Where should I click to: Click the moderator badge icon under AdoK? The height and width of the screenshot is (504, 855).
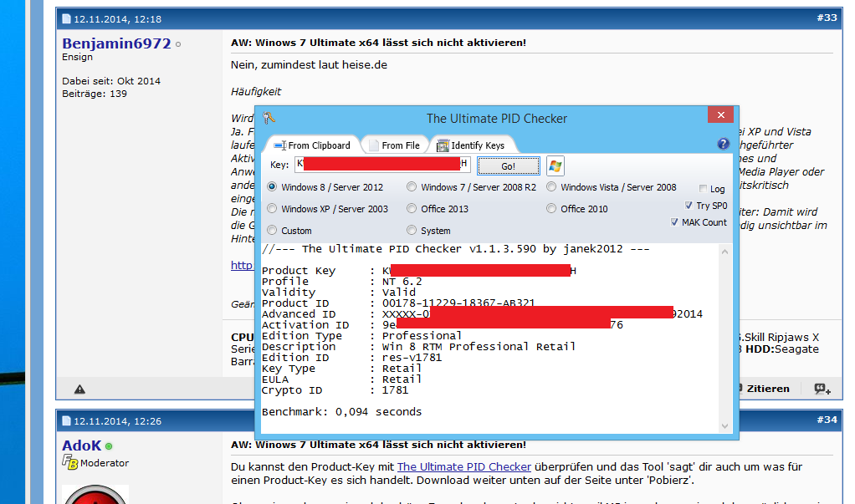(x=69, y=462)
